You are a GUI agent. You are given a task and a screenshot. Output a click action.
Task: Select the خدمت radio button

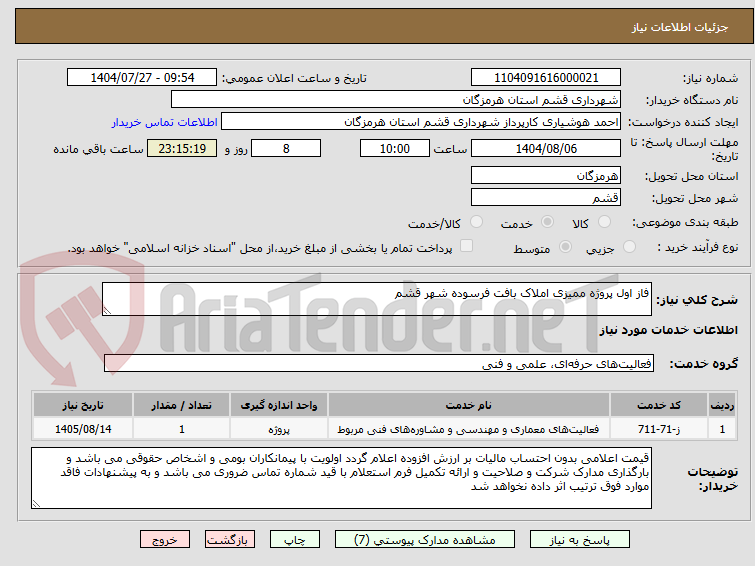(x=547, y=222)
